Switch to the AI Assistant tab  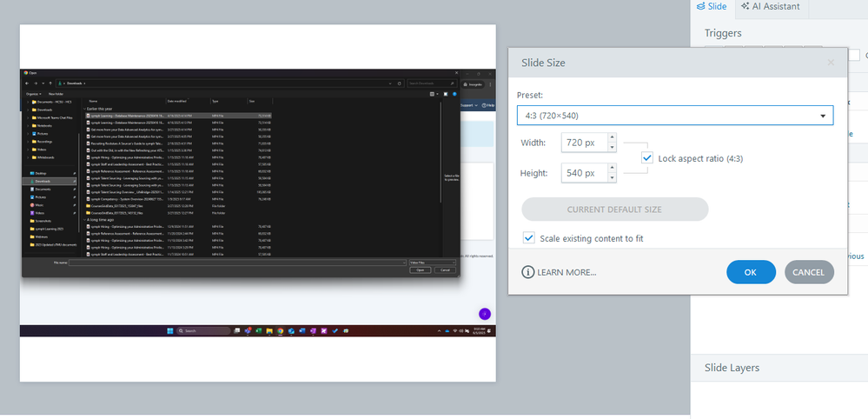click(x=770, y=6)
